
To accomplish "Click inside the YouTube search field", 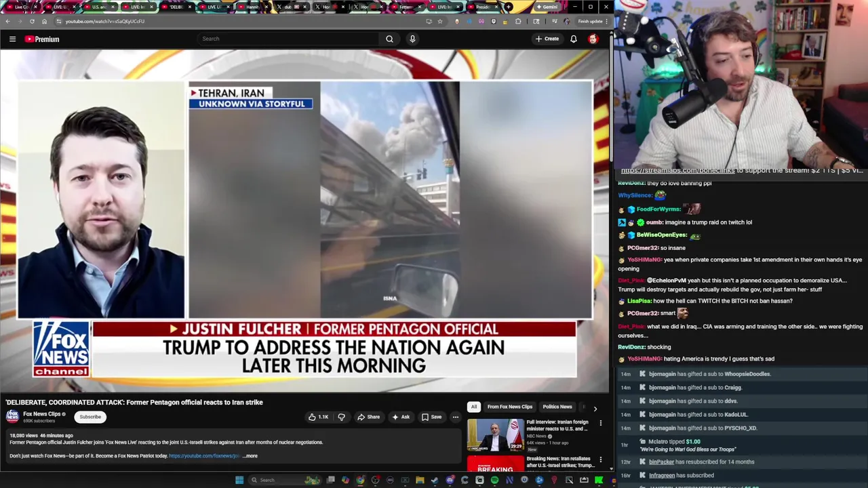I will [288, 39].
